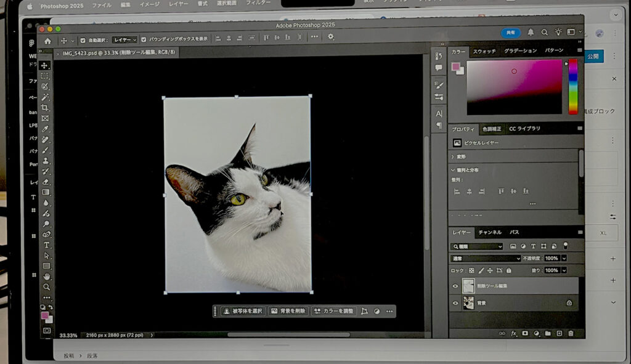Select the Zoom magnifier tool
The width and height of the screenshot is (631, 364).
[x=46, y=287]
